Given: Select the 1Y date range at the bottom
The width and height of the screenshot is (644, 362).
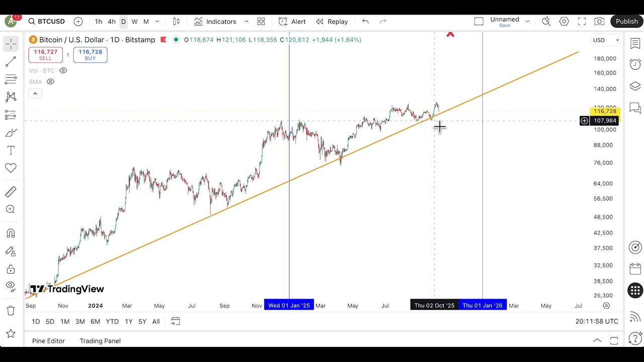Looking at the screenshot, I should [128, 321].
